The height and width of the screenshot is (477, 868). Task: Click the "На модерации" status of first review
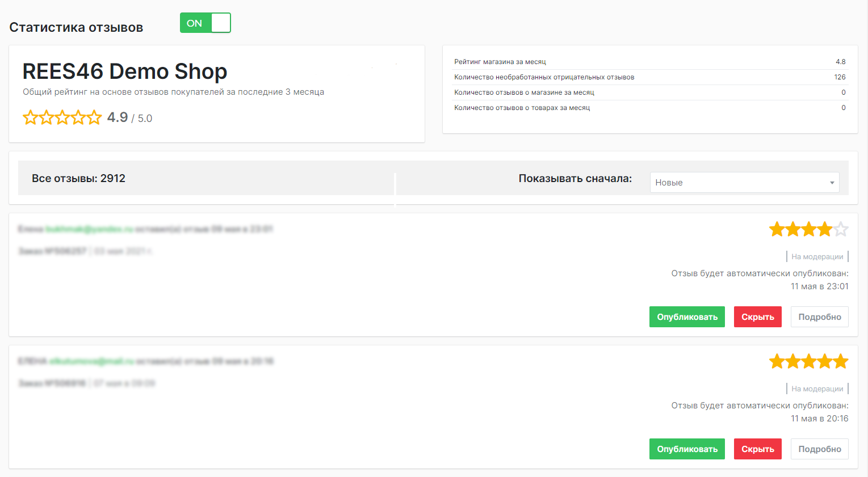pos(817,257)
